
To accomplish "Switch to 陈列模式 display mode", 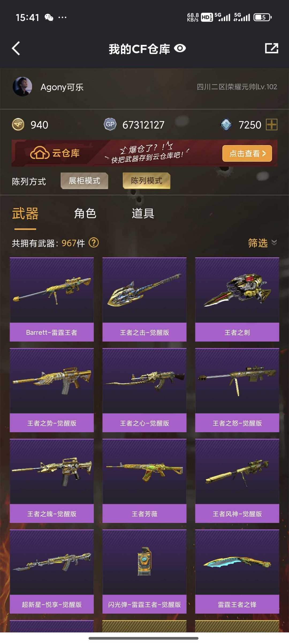I will [x=147, y=181].
